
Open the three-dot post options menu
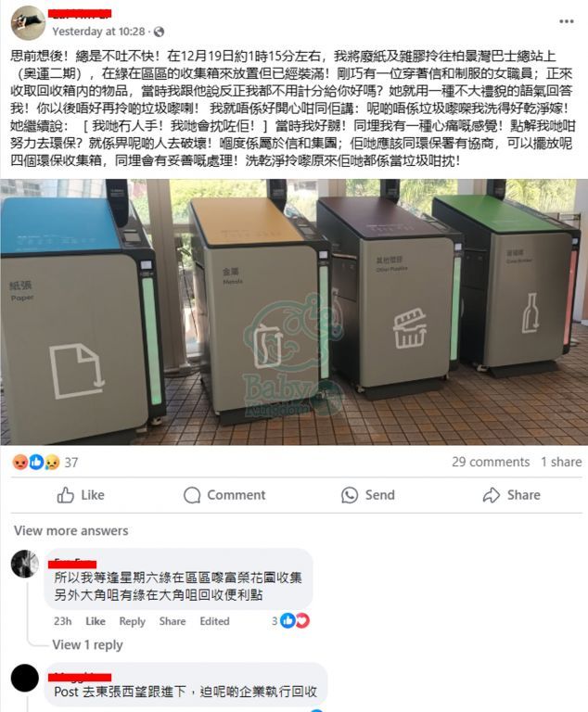tap(566, 21)
